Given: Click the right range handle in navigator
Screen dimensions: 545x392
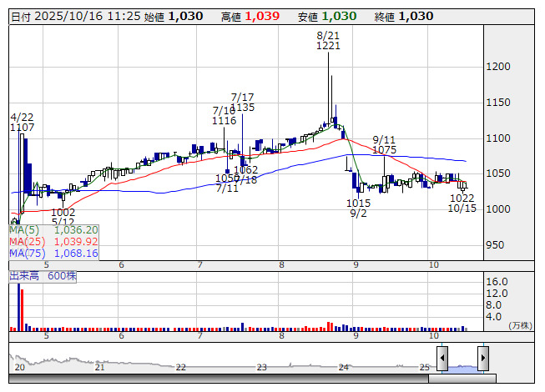Looking at the screenshot, I should (x=482, y=358).
